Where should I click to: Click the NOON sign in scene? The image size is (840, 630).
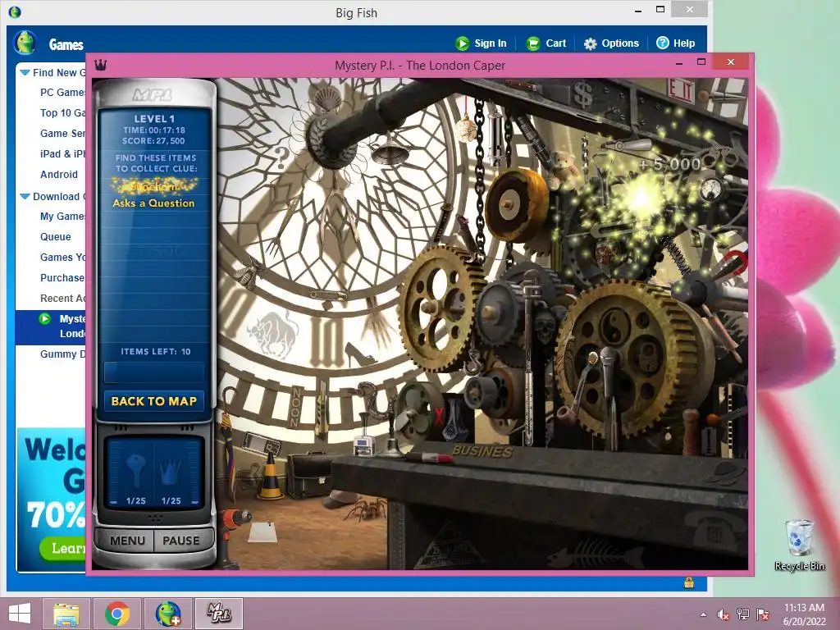pyautogui.click(x=295, y=407)
